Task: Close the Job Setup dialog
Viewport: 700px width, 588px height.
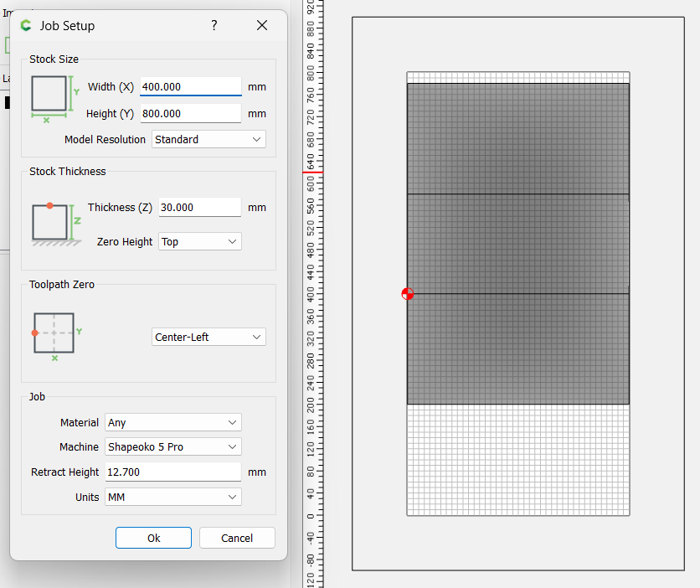Action: 262,26
